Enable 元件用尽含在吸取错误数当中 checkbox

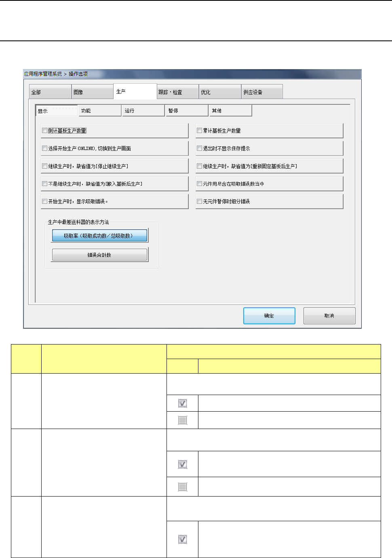(x=199, y=184)
